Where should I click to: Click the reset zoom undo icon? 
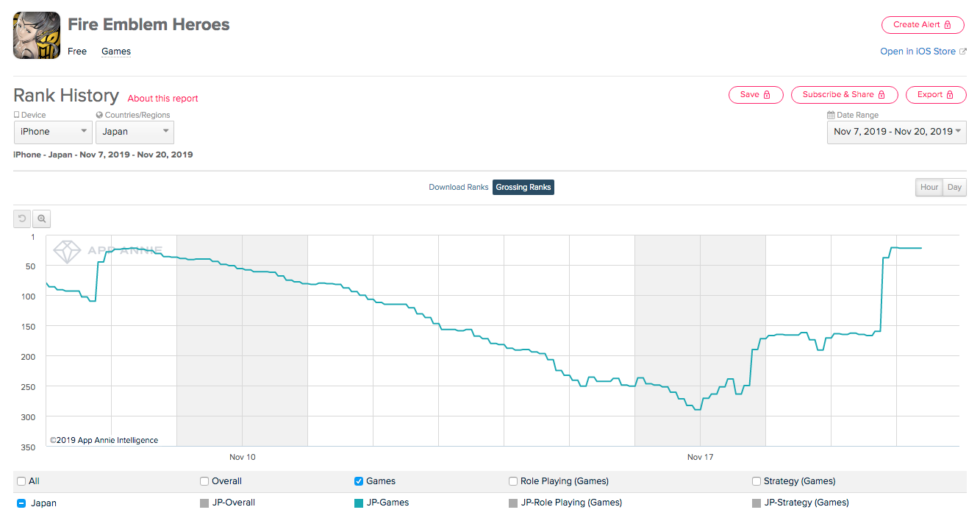coord(22,219)
